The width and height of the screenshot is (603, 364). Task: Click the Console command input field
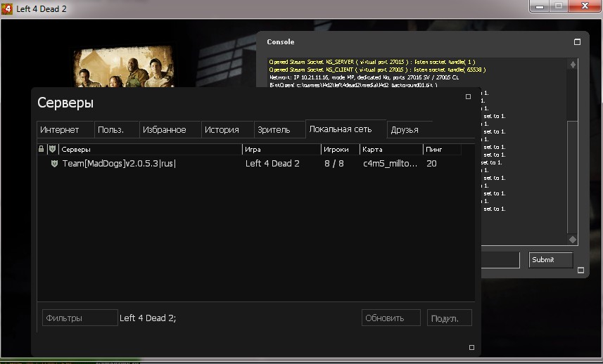500,260
